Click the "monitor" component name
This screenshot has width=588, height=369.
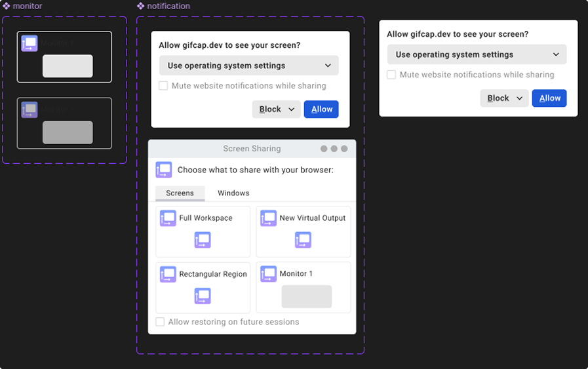click(28, 6)
